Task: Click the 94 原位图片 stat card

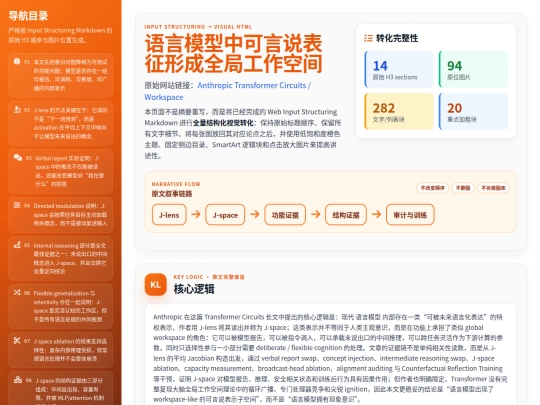Action: coord(473,69)
